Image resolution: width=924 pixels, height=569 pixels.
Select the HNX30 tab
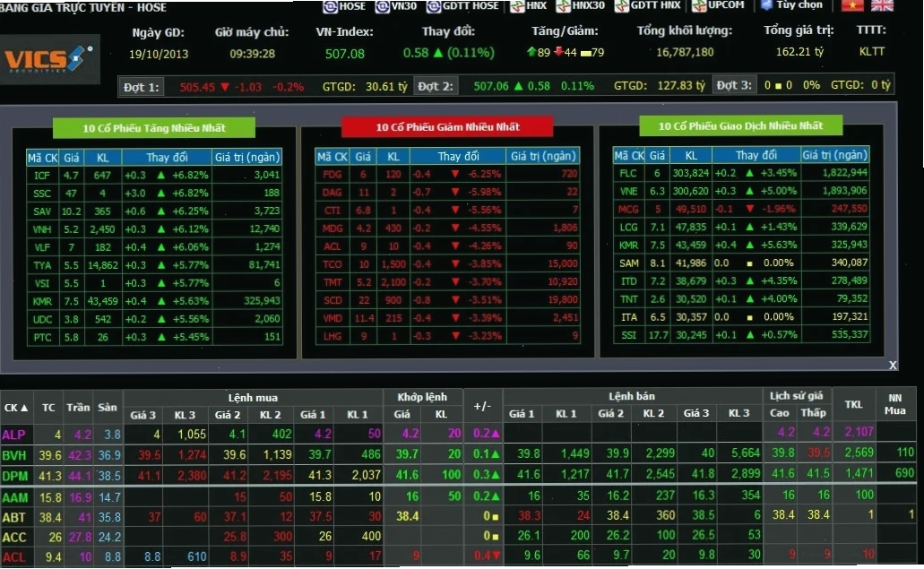[x=581, y=6]
